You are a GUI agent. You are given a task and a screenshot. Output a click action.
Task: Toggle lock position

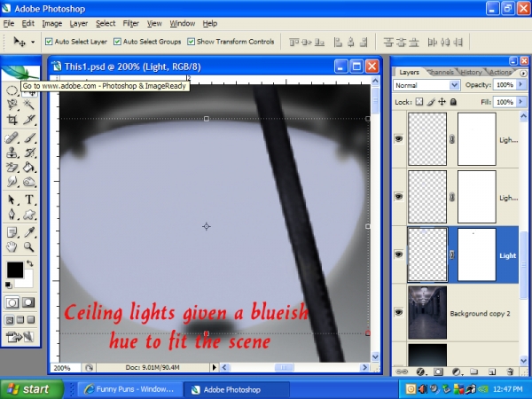442,102
